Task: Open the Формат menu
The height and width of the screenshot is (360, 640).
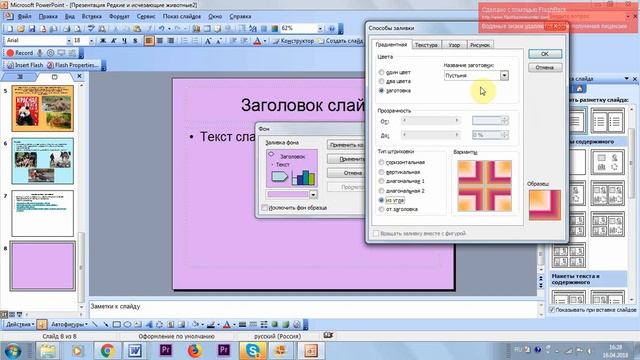Action: coord(119,16)
